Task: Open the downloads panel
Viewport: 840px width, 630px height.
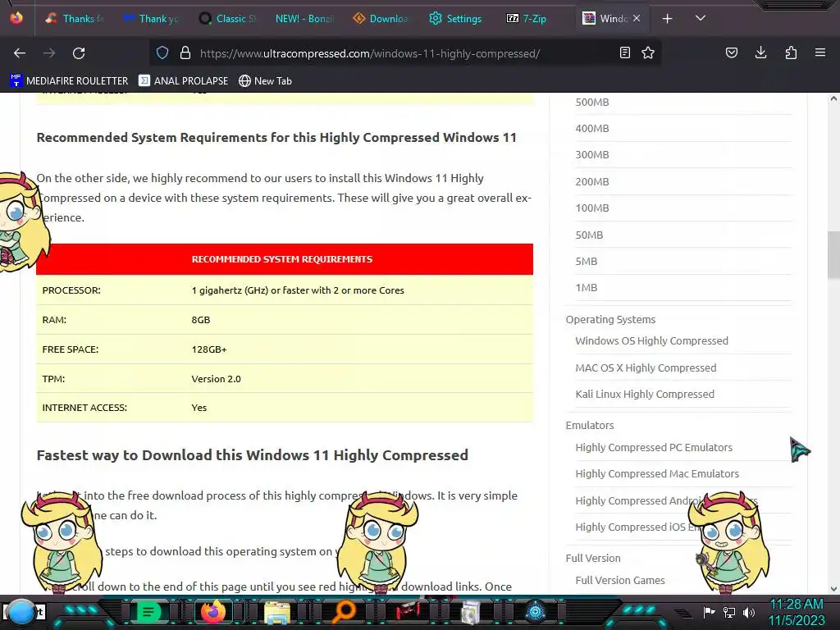Action: [x=760, y=52]
